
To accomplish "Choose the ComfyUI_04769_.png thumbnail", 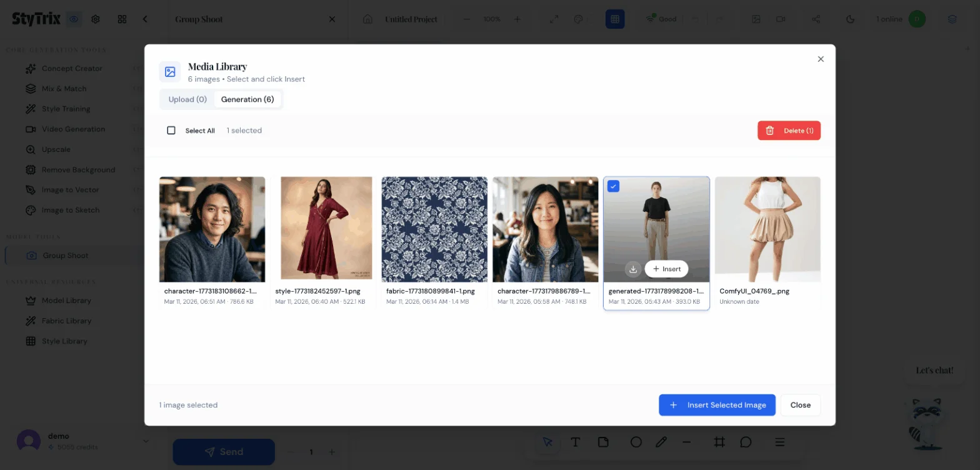I will 767,229.
